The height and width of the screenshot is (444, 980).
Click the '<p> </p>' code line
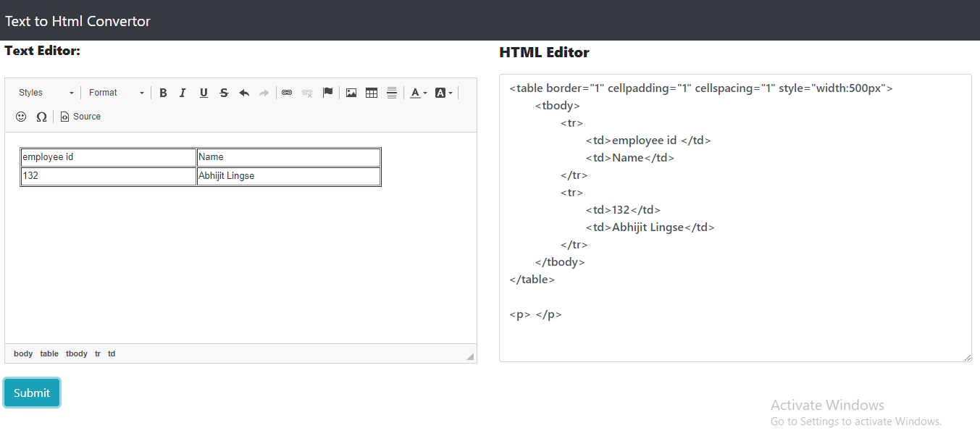[535, 314]
